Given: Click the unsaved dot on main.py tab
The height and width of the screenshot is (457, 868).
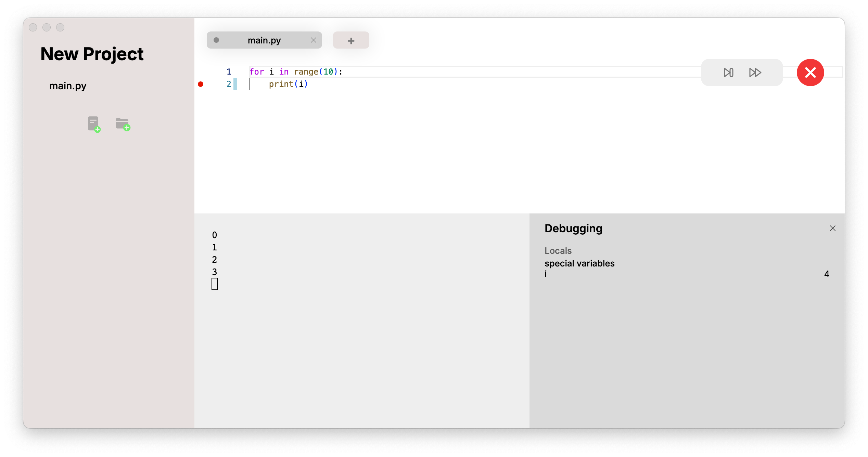Looking at the screenshot, I should [x=216, y=40].
